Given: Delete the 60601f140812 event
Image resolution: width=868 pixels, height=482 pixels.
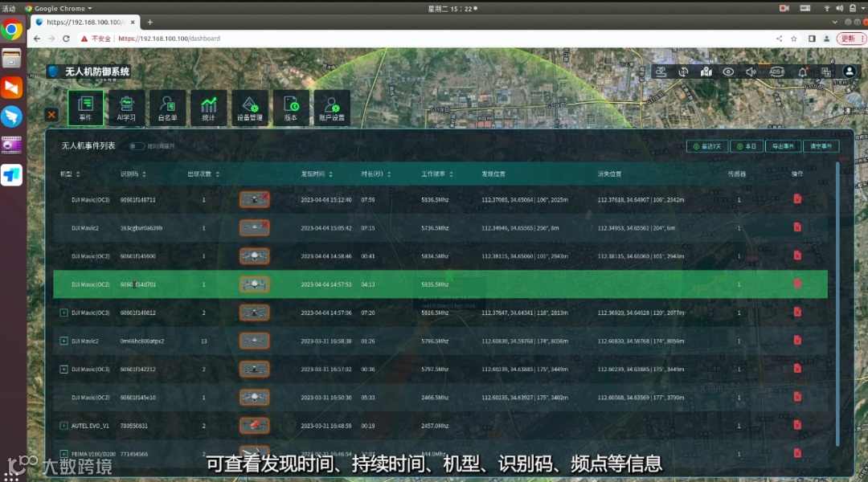Looking at the screenshot, I should (797, 312).
